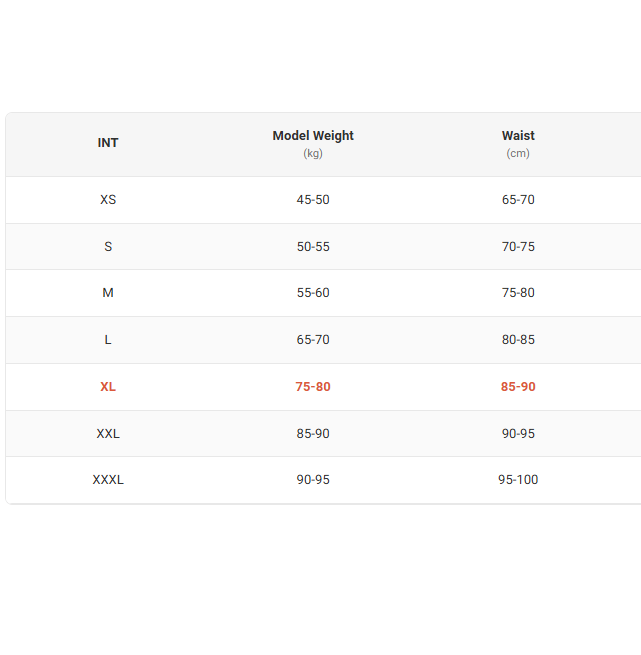Click the 95-100 waist value
The width and height of the screenshot is (641, 655).
518,480
